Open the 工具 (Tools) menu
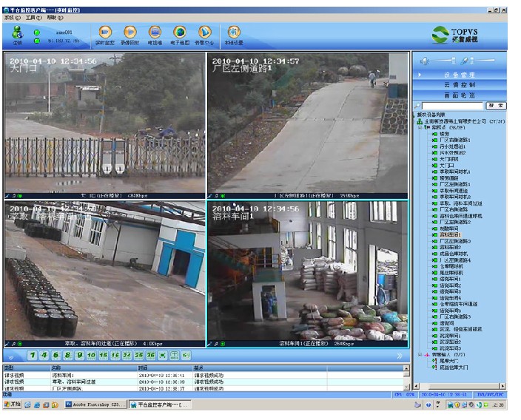This screenshot has height=420, width=521. pos(32,17)
